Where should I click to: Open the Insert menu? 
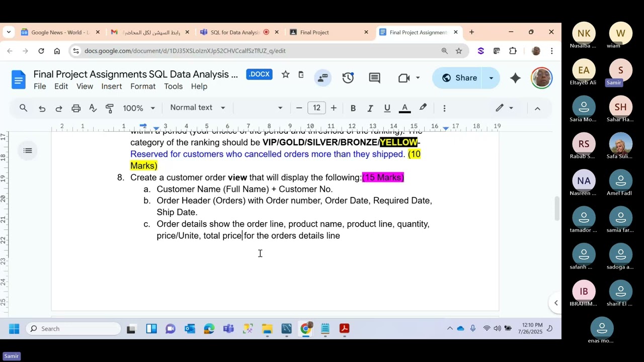(x=112, y=86)
